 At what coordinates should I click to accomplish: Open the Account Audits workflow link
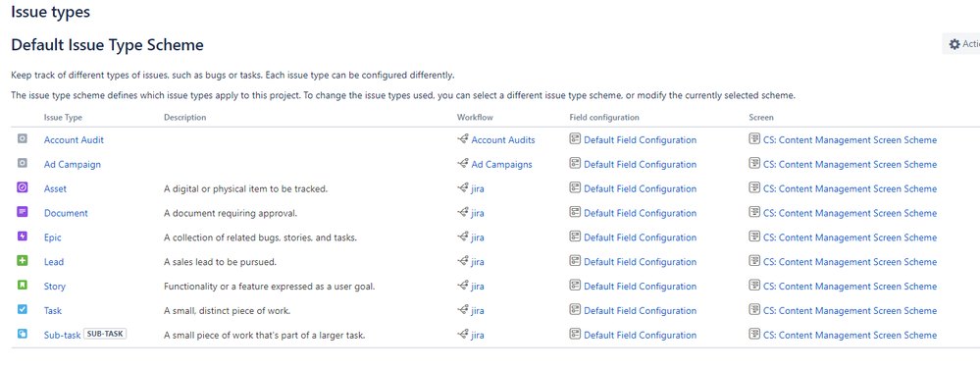[x=503, y=140]
